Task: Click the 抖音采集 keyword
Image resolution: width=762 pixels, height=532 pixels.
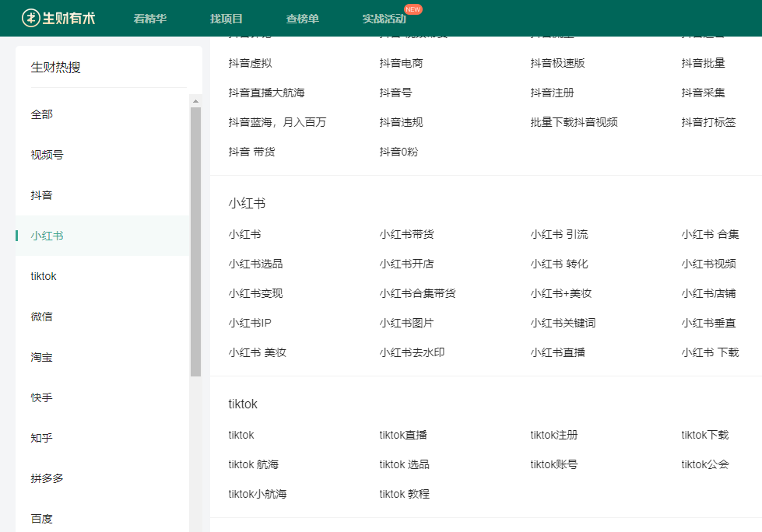Action: [x=703, y=93]
